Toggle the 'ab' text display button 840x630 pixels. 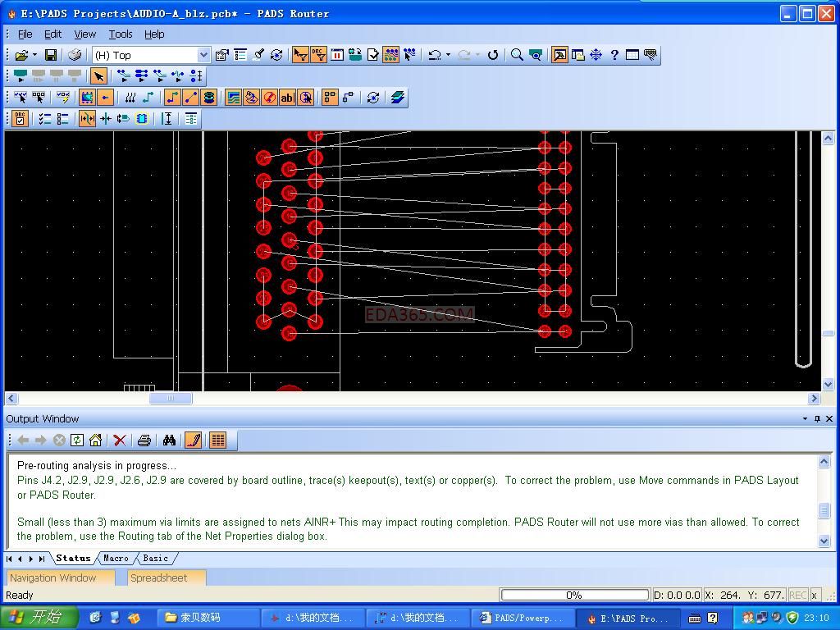287,98
